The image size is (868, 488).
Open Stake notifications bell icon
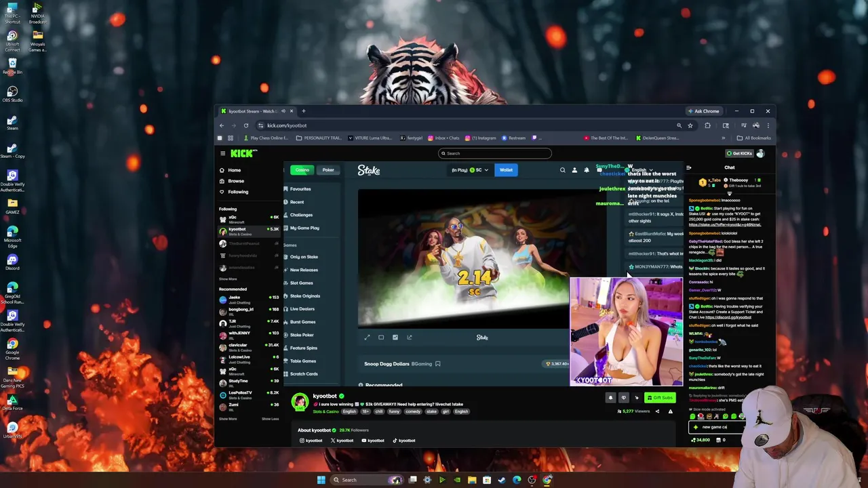tap(587, 170)
